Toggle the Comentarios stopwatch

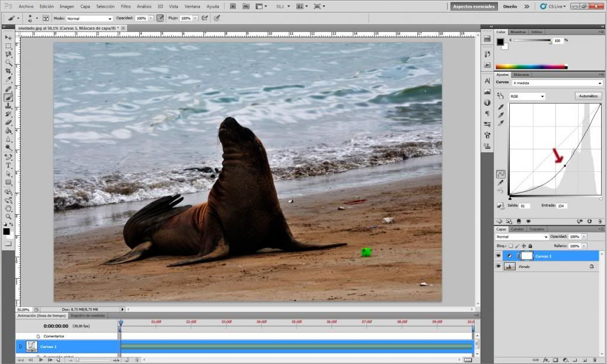38,336
